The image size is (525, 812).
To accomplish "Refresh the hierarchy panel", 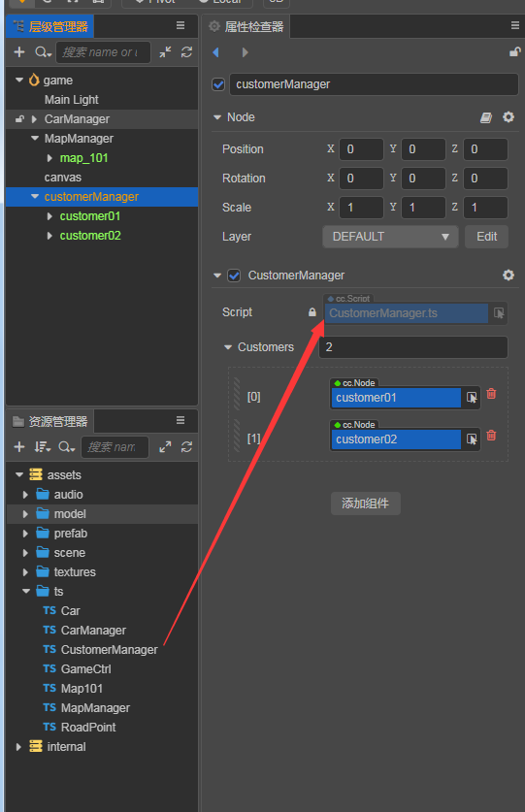I will 186,51.
